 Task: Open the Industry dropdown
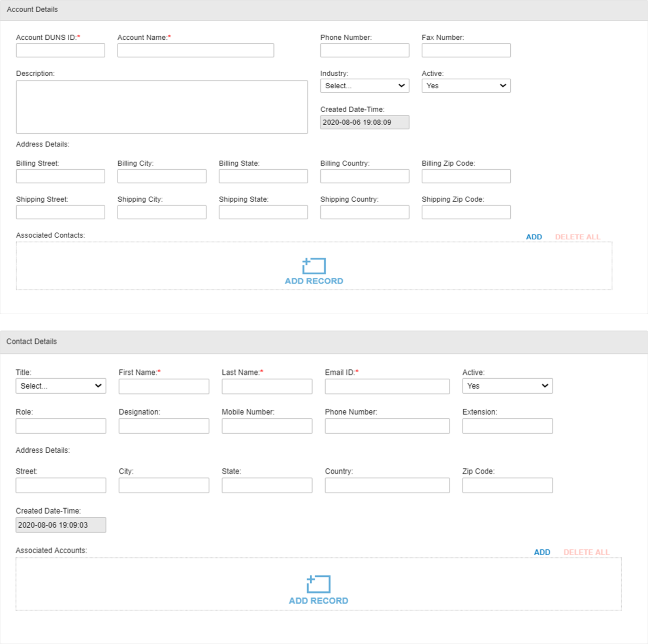[x=364, y=85]
